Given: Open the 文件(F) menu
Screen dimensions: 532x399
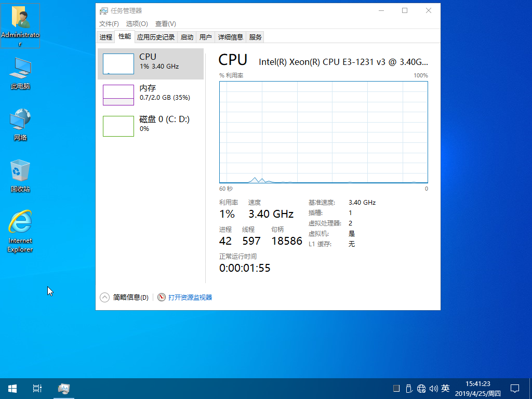Looking at the screenshot, I should [x=109, y=24].
